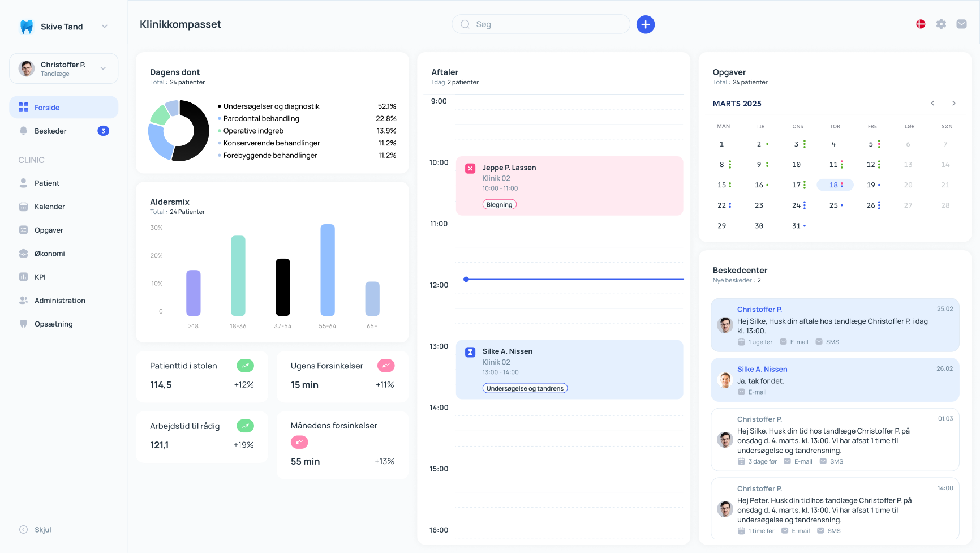Expand the Skive Tand clinic dropdown
Image resolution: width=980 pixels, height=553 pixels.
(x=105, y=27)
